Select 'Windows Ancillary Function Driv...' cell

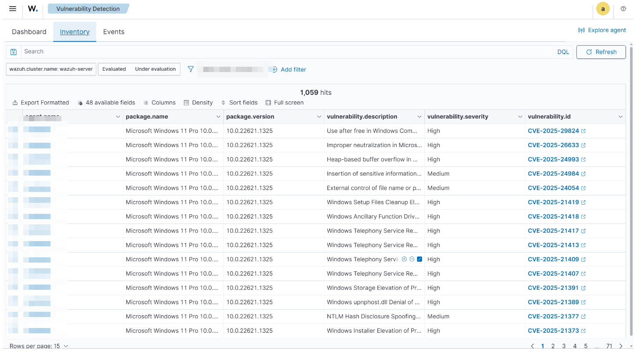[374, 216]
